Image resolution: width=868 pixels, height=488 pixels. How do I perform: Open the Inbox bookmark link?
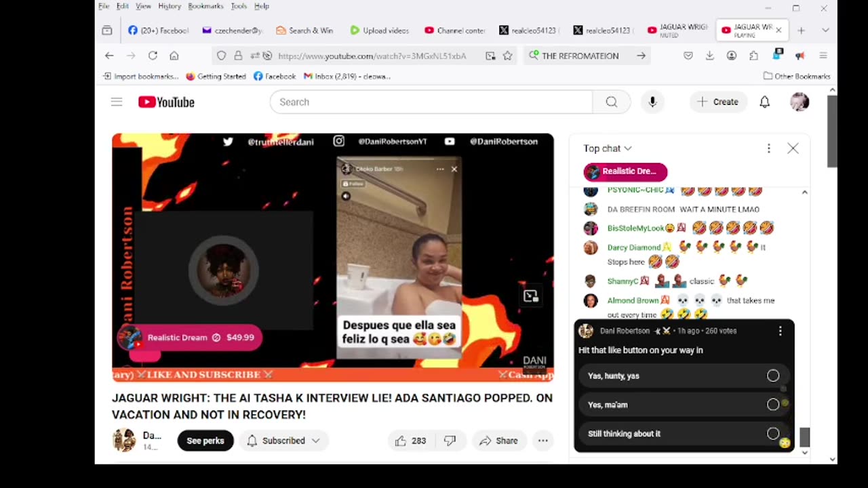tap(347, 77)
